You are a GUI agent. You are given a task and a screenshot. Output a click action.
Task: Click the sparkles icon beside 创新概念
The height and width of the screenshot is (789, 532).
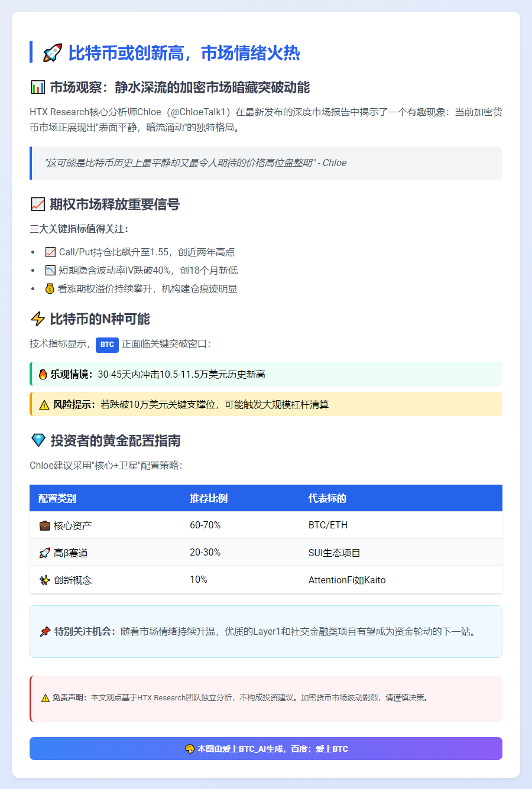44,580
